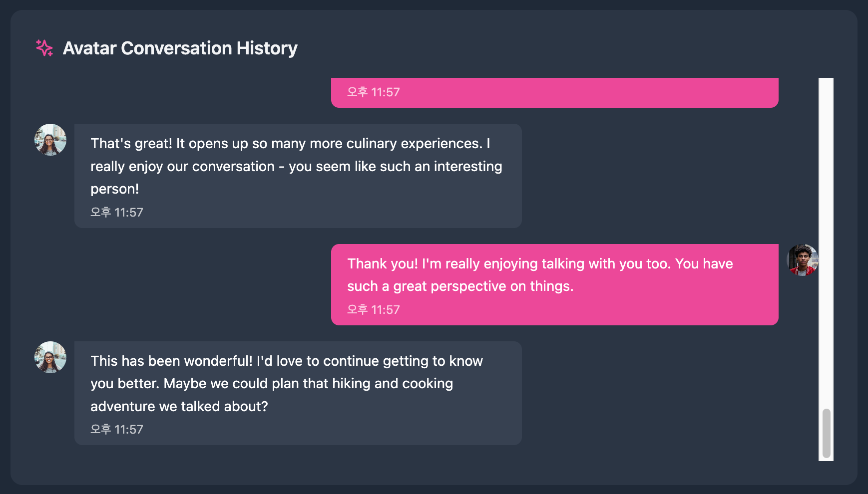Select the "This has been wonderful!" message bubble

[298, 393]
